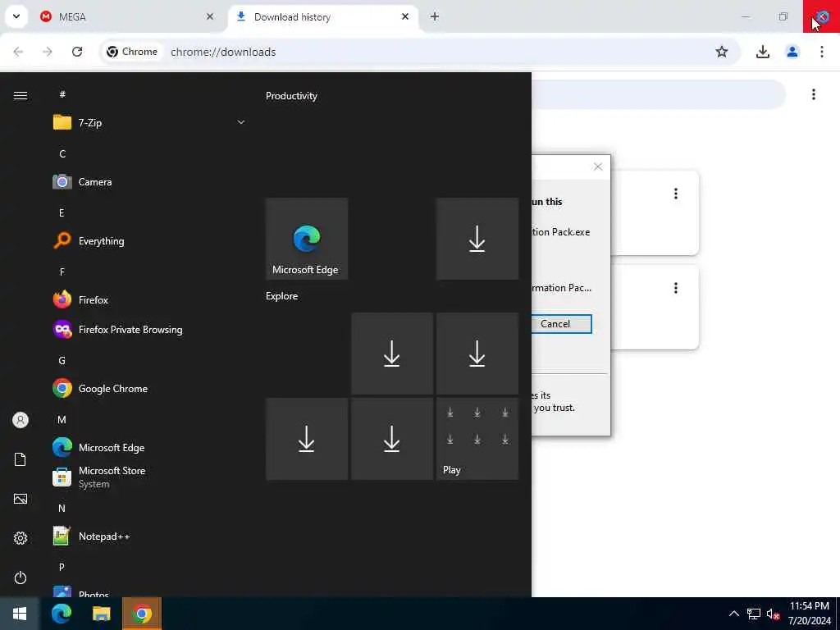The width and height of the screenshot is (840, 630).
Task: Open Pictures from Start sidebar
Action: [x=21, y=499]
